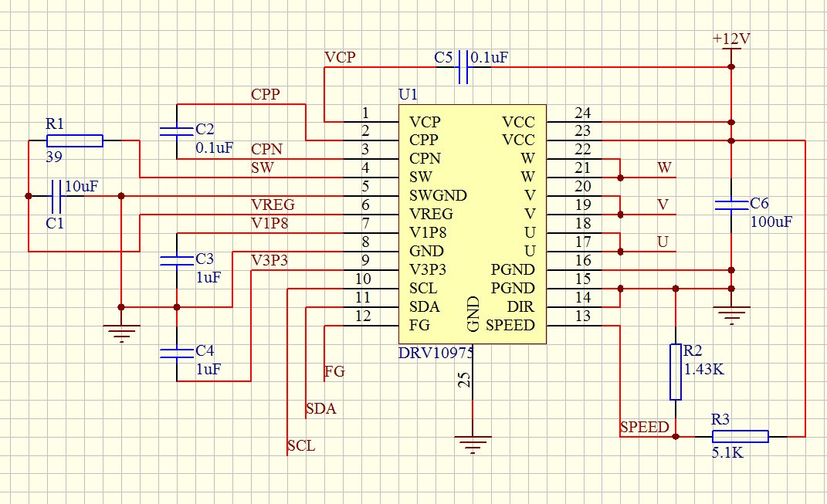Select the R1 designator text
The height and width of the screenshot is (504, 827).
(55, 124)
